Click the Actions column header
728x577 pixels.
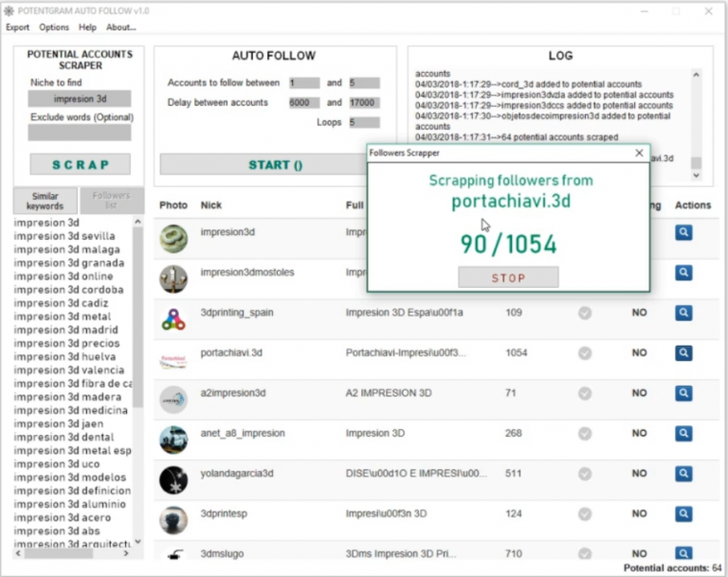tap(693, 206)
